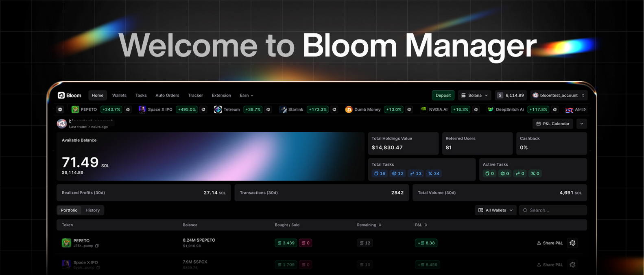
Task: Click the Bloom icon next to PEPETO ticker
Action: coord(128,109)
